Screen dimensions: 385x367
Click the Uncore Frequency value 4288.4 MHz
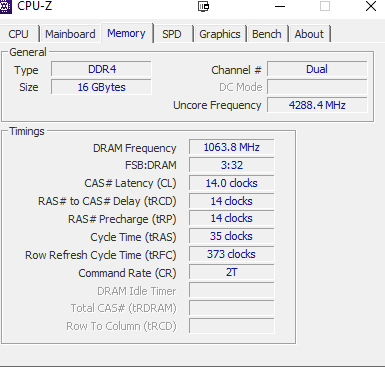[x=317, y=105]
